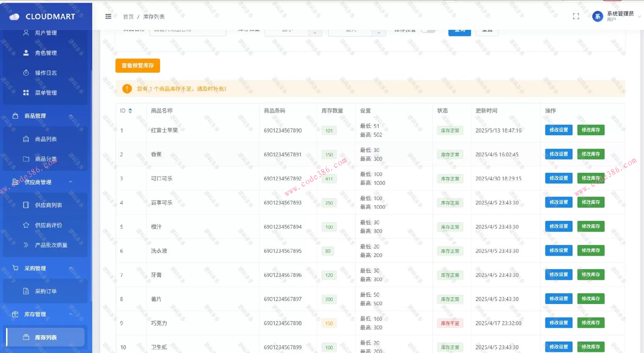Screen dimensions: 644x353
Task: Collapse the 采购管理 sidebar group
Action: (x=71, y=268)
